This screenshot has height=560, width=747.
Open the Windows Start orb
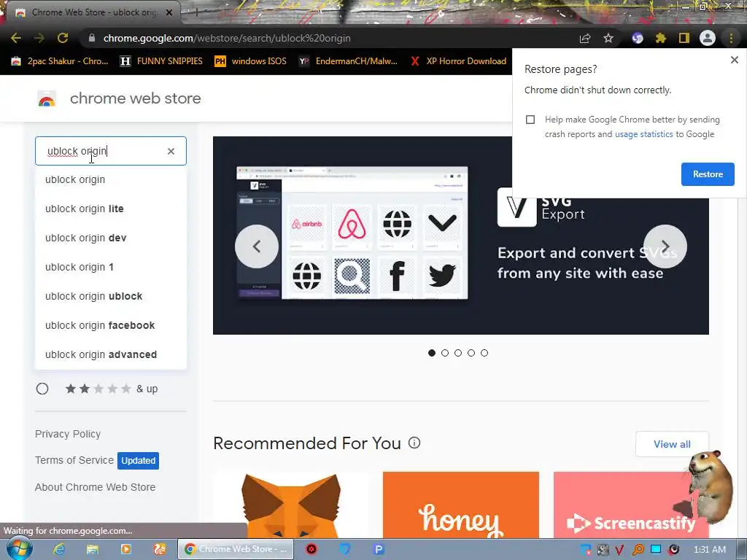pyautogui.click(x=19, y=549)
